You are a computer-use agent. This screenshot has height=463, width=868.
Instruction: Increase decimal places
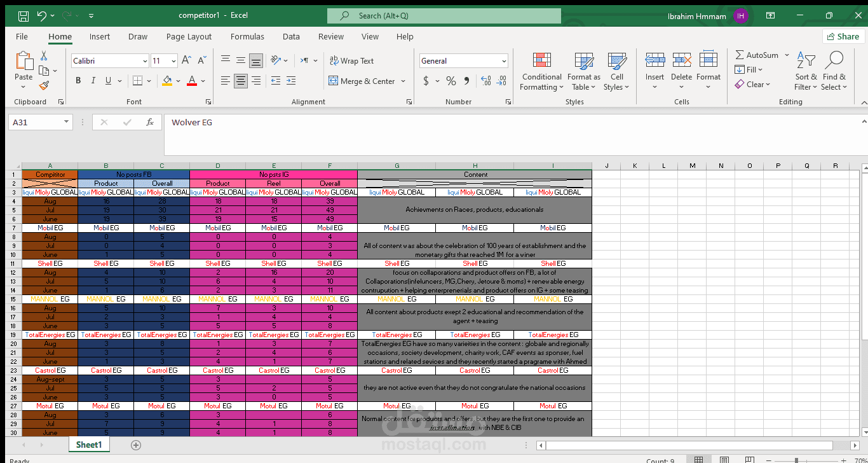486,81
